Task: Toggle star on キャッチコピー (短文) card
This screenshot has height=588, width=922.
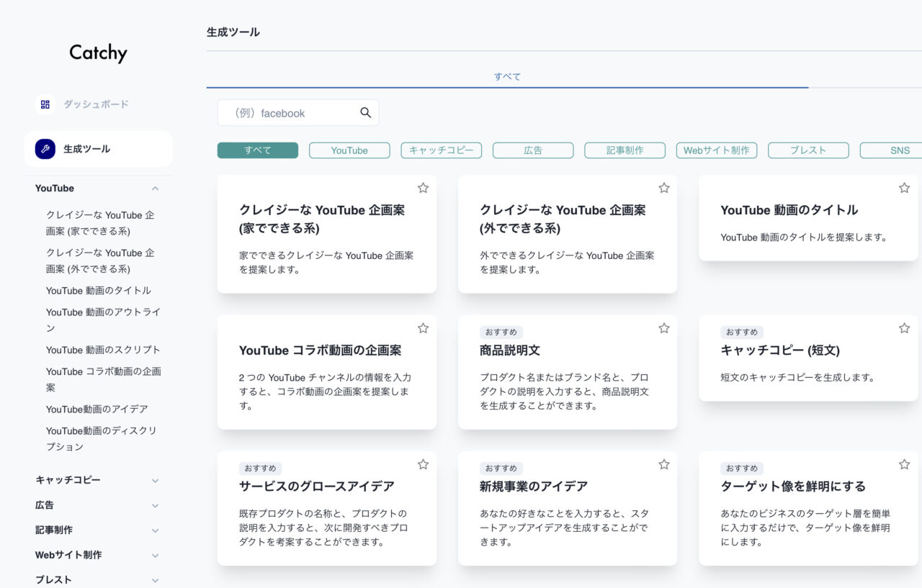Action: tap(904, 328)
